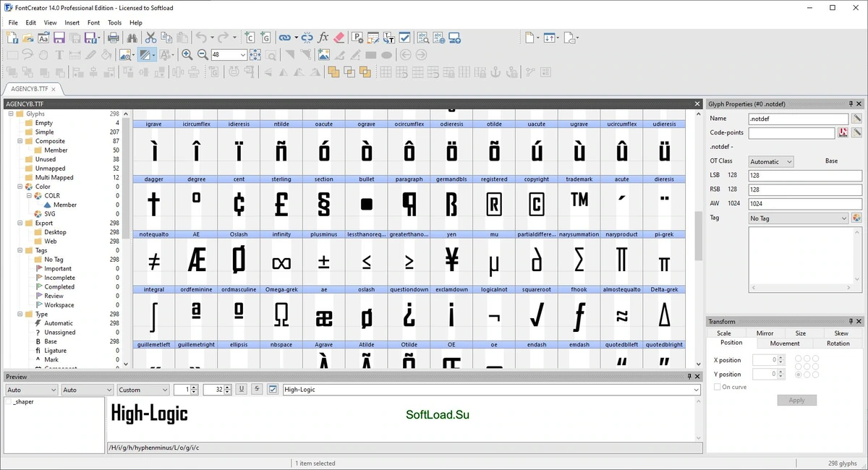
Task: Click the Validate checkmark window icon
Action: [x=404, y=38]
